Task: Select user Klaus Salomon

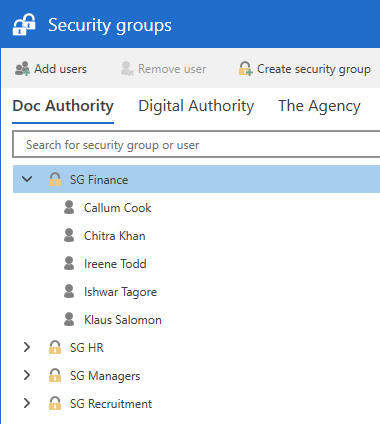Action: 123,320
